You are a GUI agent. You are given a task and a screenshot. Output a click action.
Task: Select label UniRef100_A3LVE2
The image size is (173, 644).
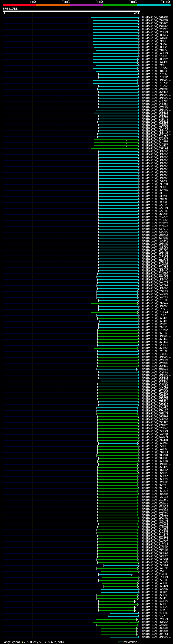155,387
